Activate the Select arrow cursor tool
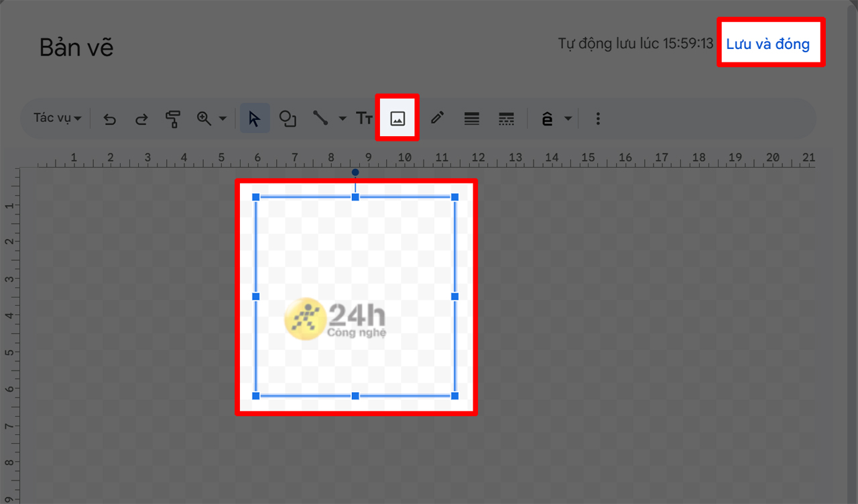Image resolution: width=858 pixels, height=504 pixels. click(x=255, y=119)
